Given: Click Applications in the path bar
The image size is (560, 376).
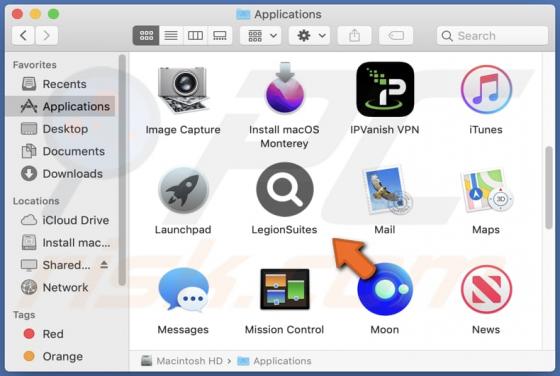Looking at the screenshot, I should point(274,361).
